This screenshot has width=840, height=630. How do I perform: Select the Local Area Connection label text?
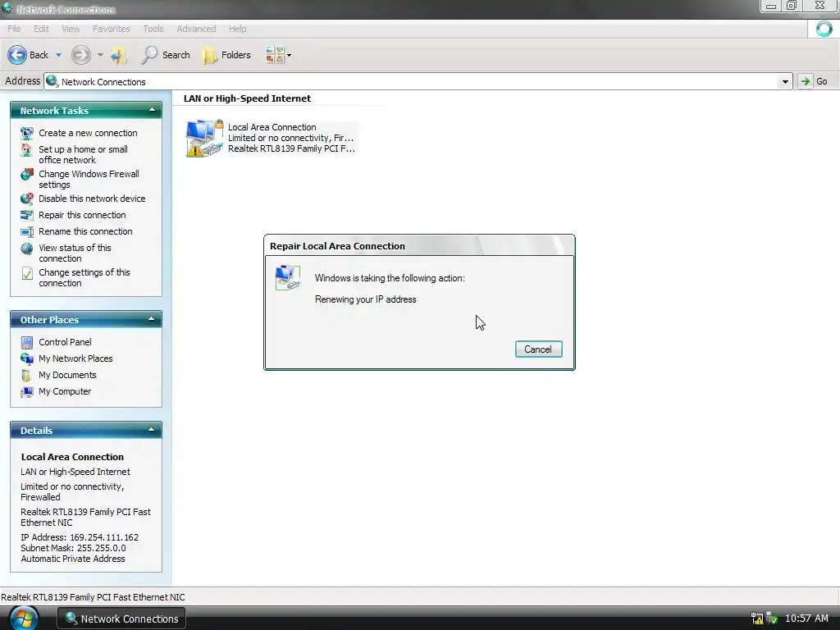click(x=272, y=127)
